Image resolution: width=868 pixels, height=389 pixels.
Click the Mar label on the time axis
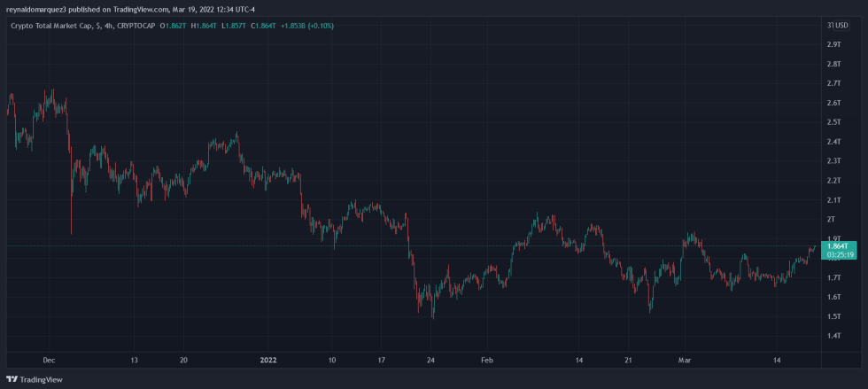coord(686,360)
